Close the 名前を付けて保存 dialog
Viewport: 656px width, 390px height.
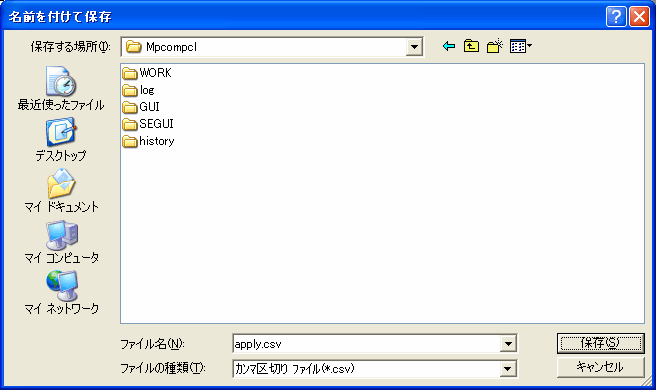point(639,17)
